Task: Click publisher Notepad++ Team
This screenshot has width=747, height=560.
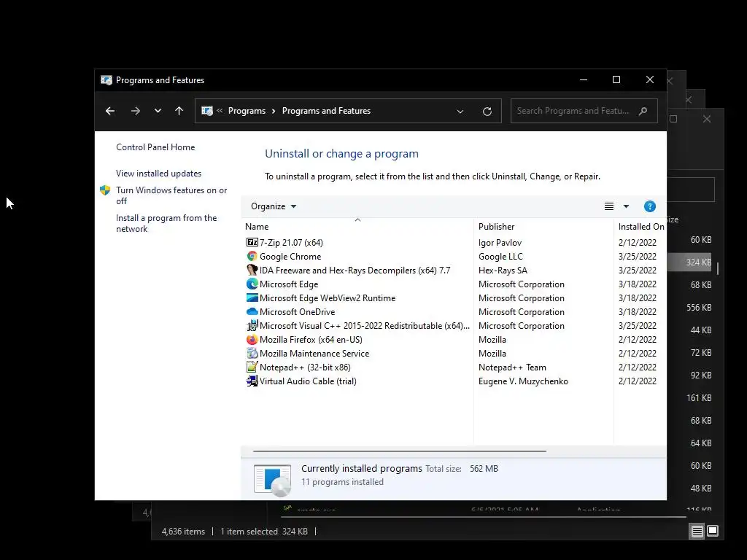Action: (x=512, y=367)
